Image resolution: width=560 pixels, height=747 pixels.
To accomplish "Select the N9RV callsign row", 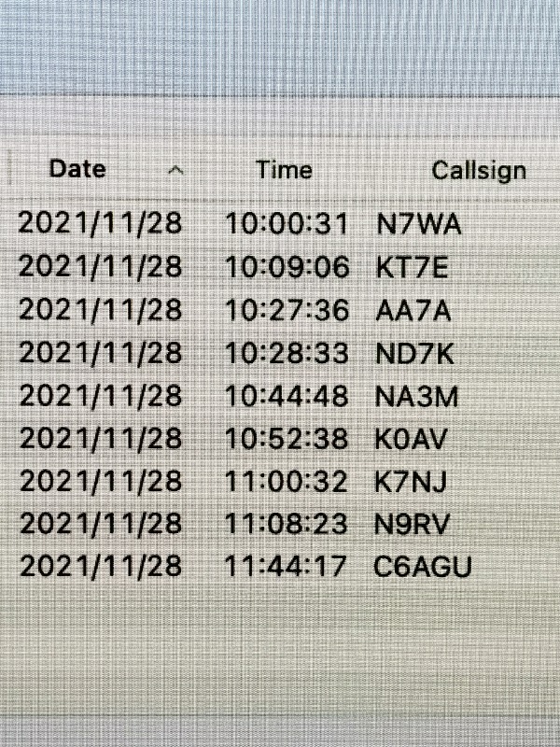I will point(280,524).
